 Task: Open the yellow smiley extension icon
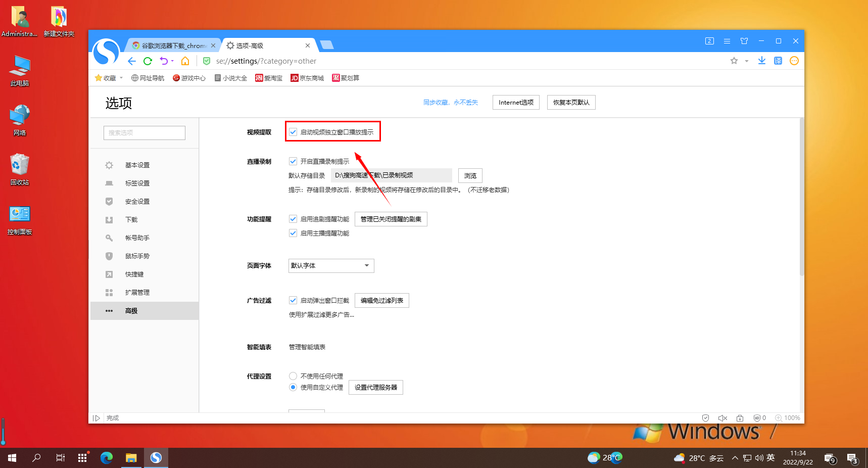click(794, 61)
